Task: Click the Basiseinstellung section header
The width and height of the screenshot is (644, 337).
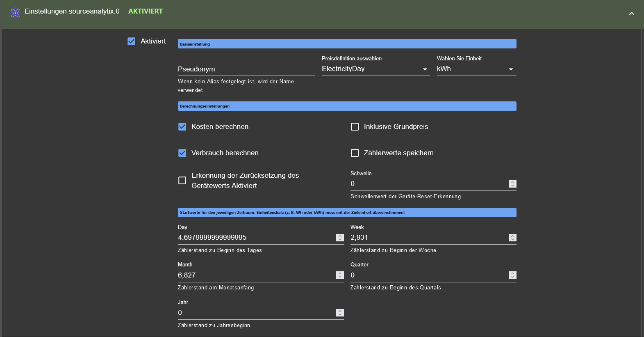Action: [x=347, y=44]
